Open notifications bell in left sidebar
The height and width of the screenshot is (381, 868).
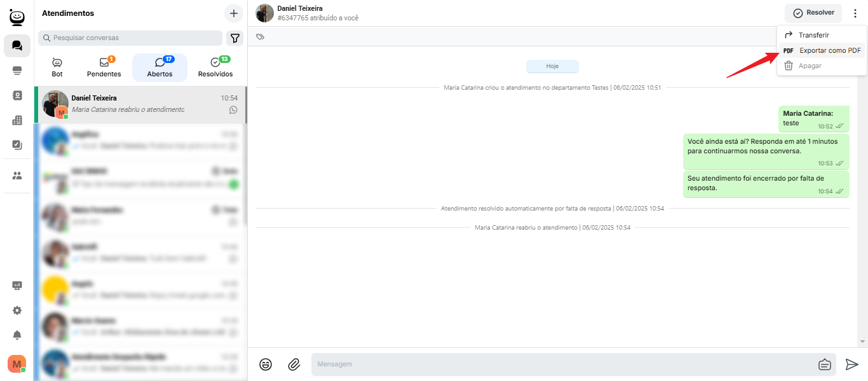[17, 335]
